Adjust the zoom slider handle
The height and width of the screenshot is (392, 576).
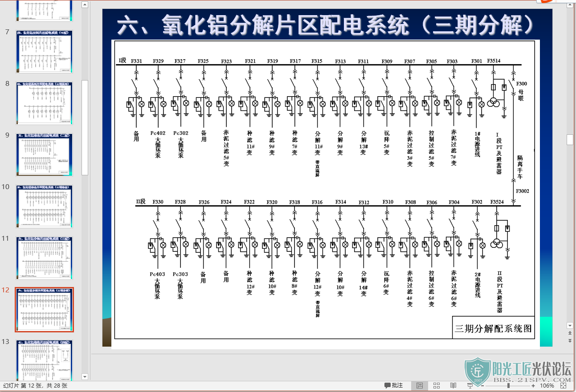(x=508, y=385)
